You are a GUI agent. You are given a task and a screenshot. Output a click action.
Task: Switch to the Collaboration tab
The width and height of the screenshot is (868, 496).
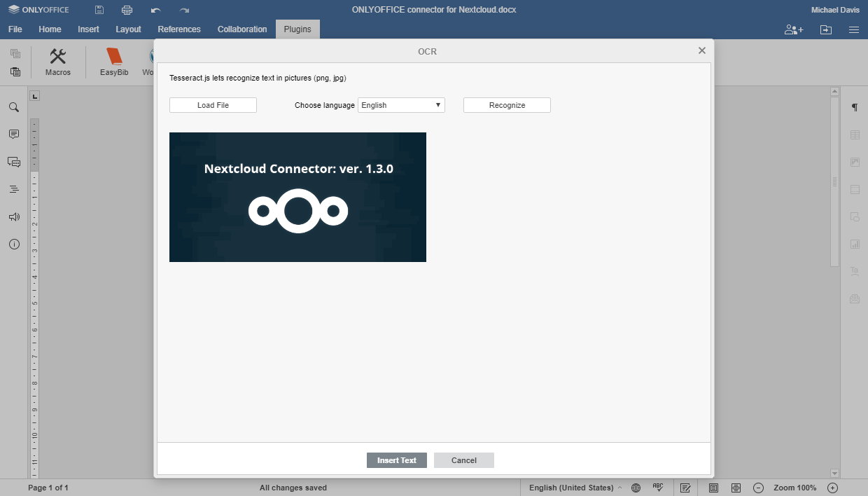[242, 29]
